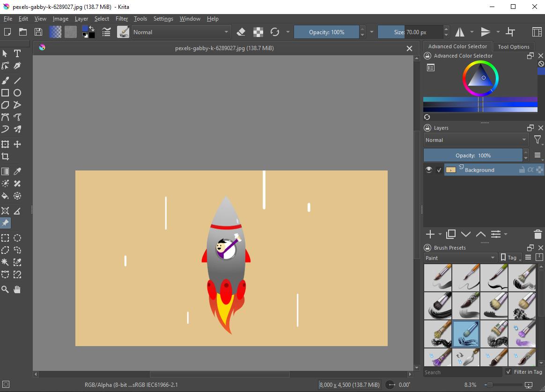The image size is (545, 392).
Task: Switch to the Tool Options tab
Action: (513, 46)
